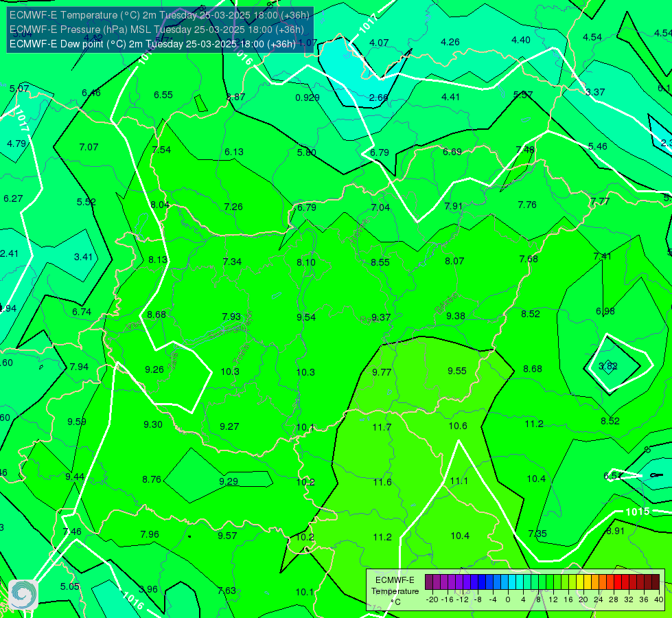Click the 1015 isobar label

[x=637, y=512]
